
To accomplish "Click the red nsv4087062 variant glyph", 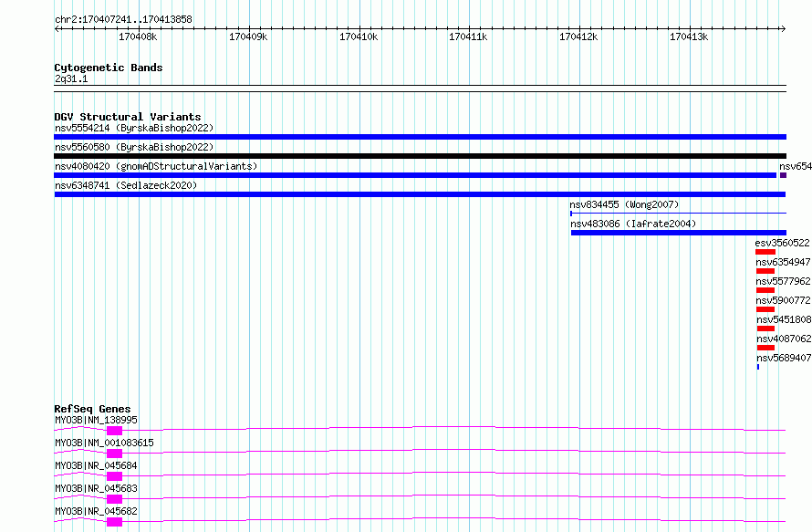I will (765, 348).
